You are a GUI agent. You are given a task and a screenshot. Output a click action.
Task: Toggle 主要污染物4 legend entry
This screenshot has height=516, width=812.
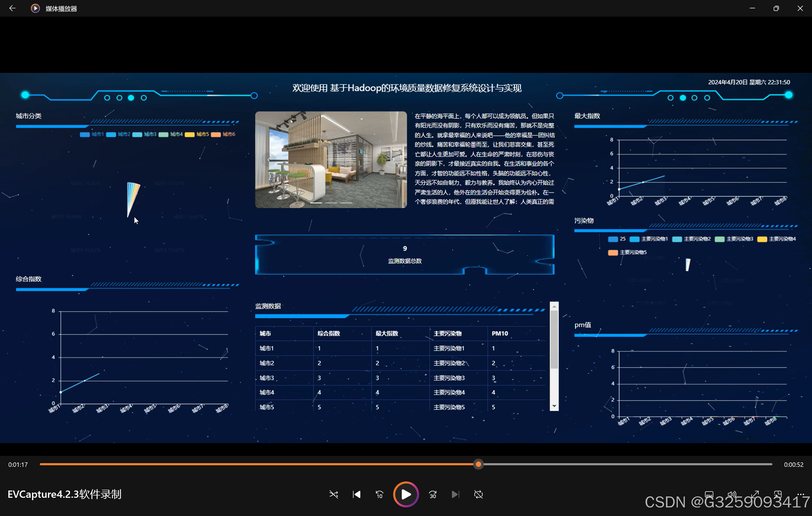[777, 239]
